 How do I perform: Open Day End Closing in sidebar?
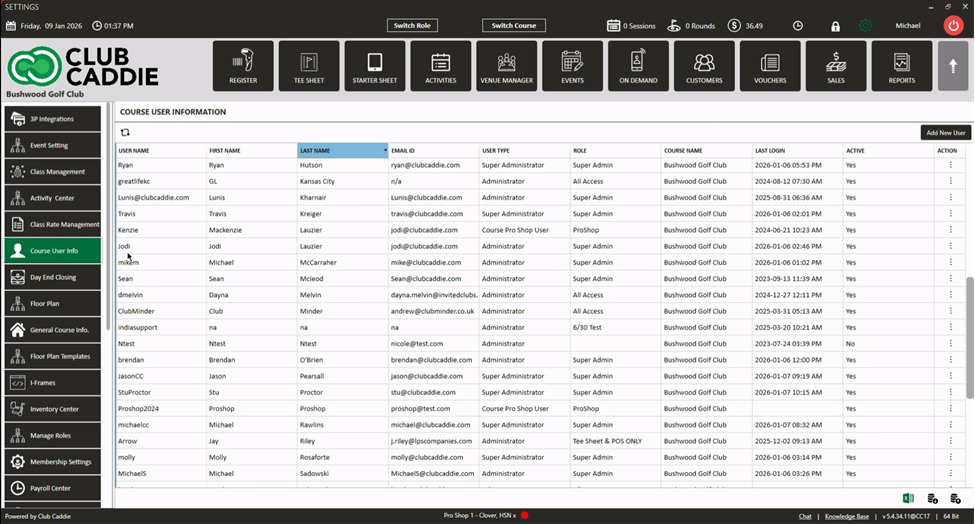click(54, 277)
